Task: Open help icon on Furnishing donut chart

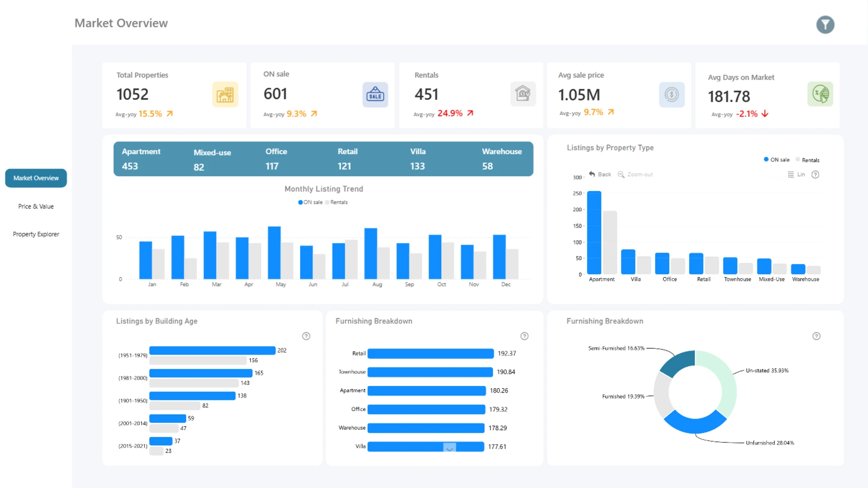Action: click(x=816, y=336)
